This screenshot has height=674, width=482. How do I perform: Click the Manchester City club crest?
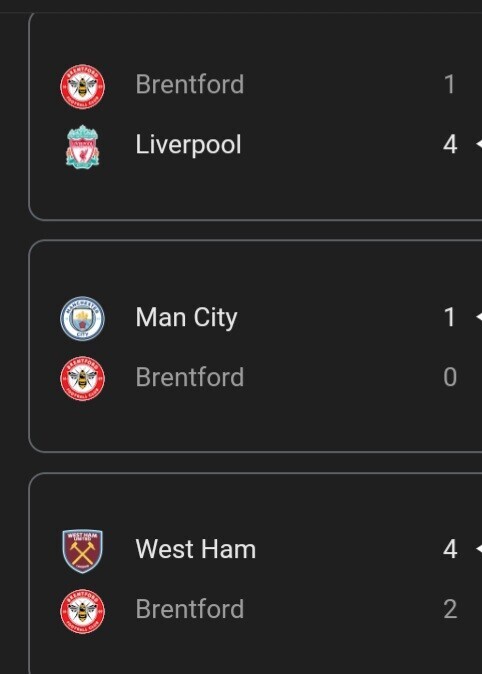click(83, 319)
